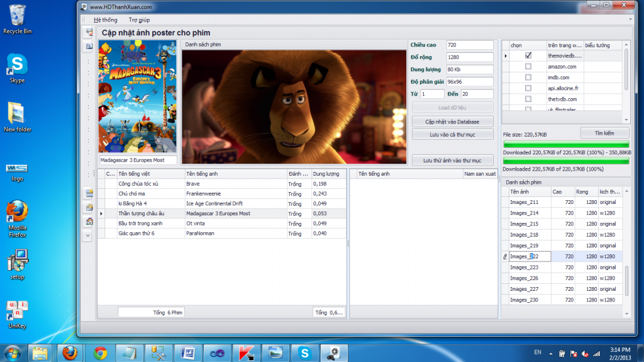Open Firefox from the taskbar

click(x=70, y=353)
